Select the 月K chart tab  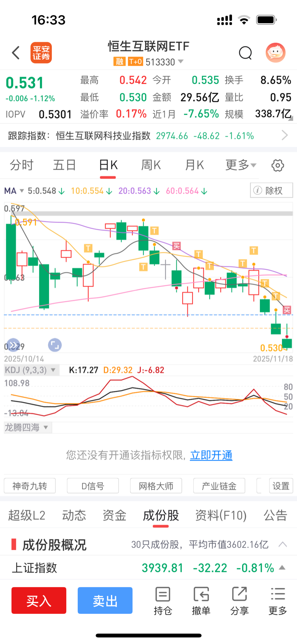194,165
